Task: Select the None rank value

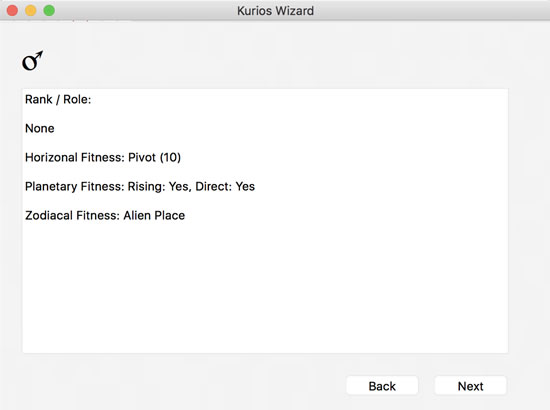Action: [40, 128]
